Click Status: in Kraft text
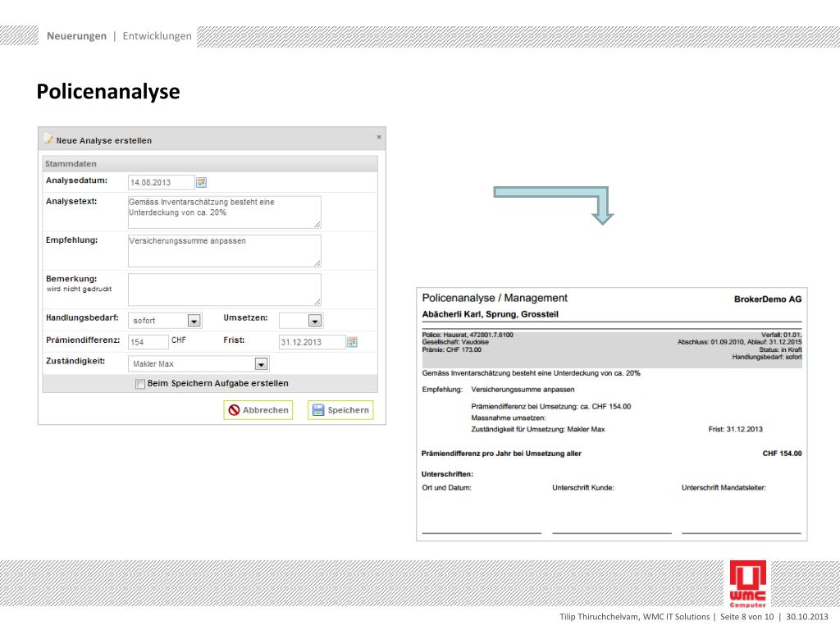 781,349
